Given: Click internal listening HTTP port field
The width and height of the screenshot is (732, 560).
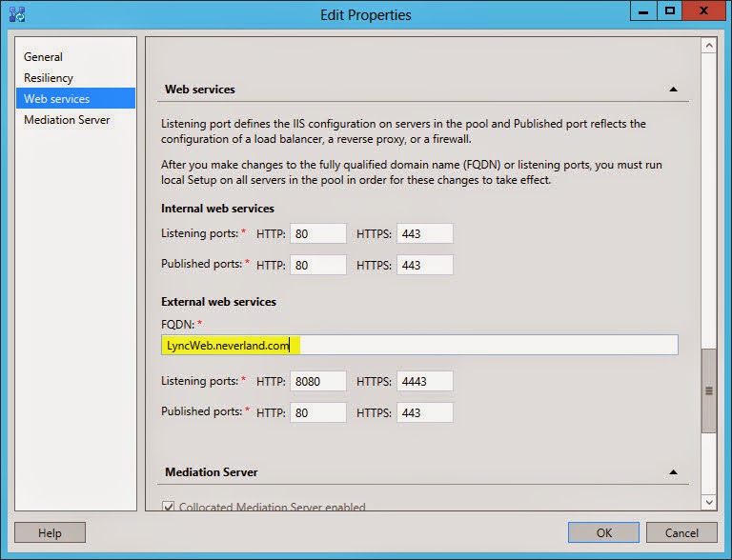Looking at the screenshot, I should pyautogui.click(x=317, y=233).
